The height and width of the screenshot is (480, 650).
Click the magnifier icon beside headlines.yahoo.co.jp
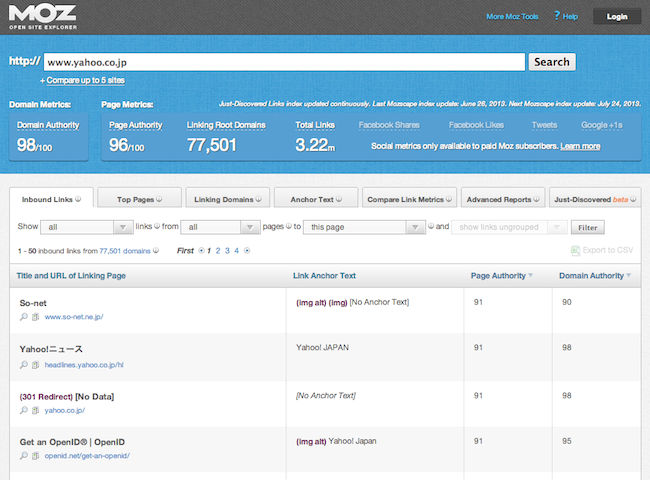(24, 365)
